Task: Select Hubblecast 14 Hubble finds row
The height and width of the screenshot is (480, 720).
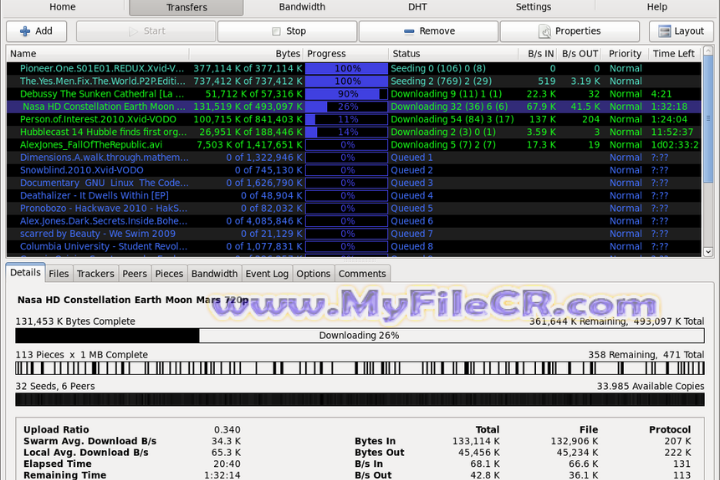Action: (x=354, y=132)
